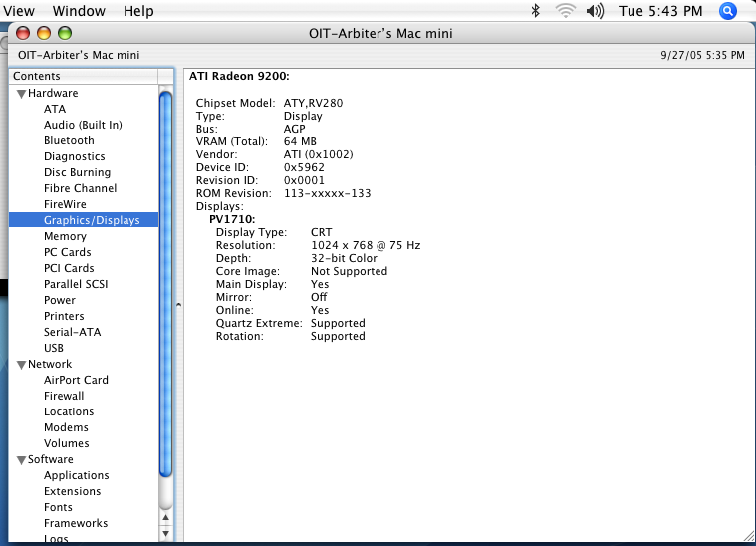Click the 32-bit Color depth value

344,258
